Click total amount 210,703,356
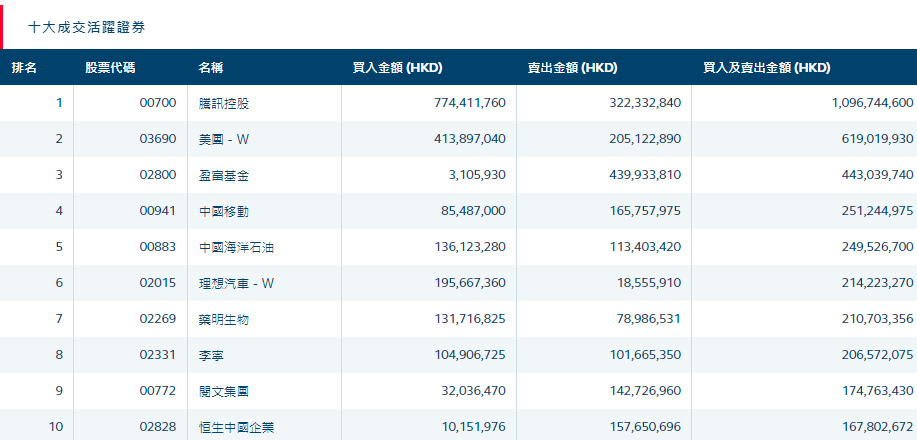917x440 pixels. (x=878, y=319)
